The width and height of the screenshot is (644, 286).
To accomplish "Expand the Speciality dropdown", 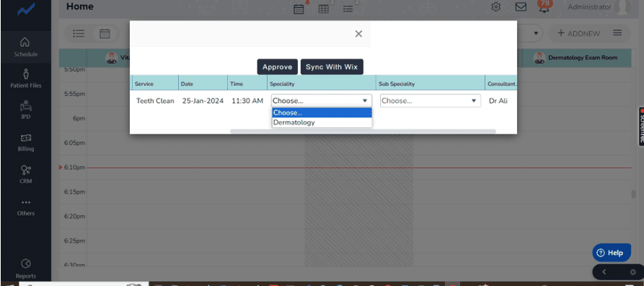I will pyautogui.click(x=322, y=101).
